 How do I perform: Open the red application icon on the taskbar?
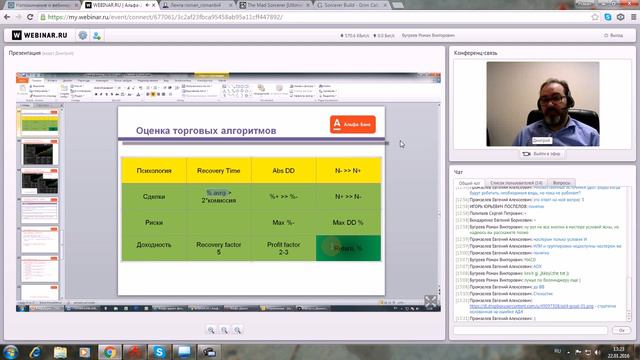tap(135, 352)
